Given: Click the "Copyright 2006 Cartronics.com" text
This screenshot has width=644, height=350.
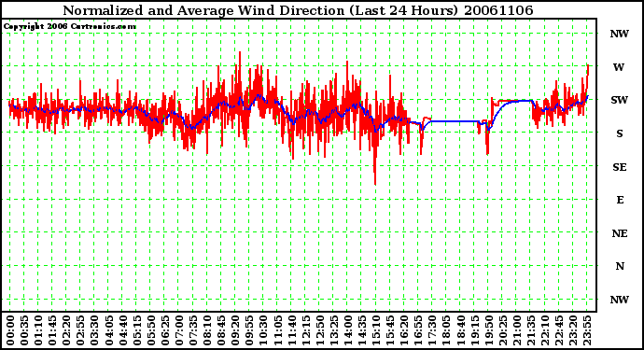Looking at the screenshot, I should (x=70, y=27).
